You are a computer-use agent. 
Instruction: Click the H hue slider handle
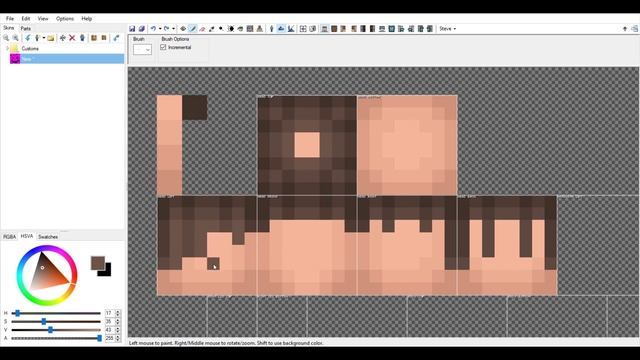click(x=18, y=313)
